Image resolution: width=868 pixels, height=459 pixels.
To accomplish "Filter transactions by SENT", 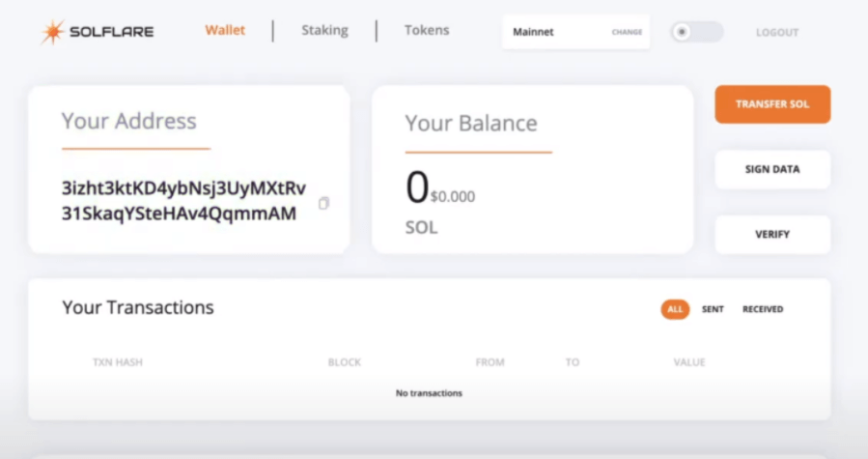I will click(713, 309).
